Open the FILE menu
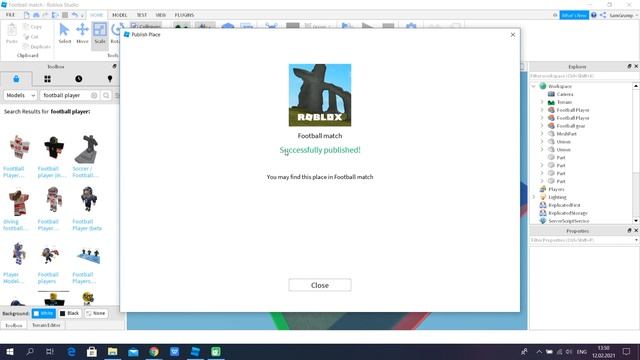Image resolution: width=640 pixels, height=360 pixels. 10,15
